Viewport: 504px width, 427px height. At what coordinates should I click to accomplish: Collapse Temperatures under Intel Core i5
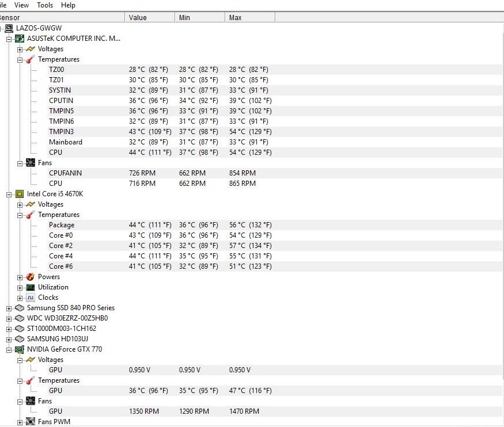20,215
